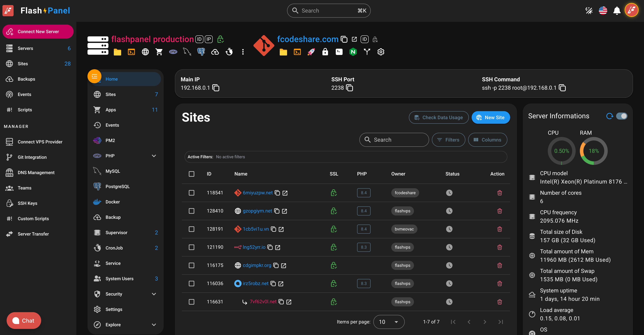This screenshot has height=335, width=644.
Task: Open the server file manager folder icon
Action: (117, 52)
